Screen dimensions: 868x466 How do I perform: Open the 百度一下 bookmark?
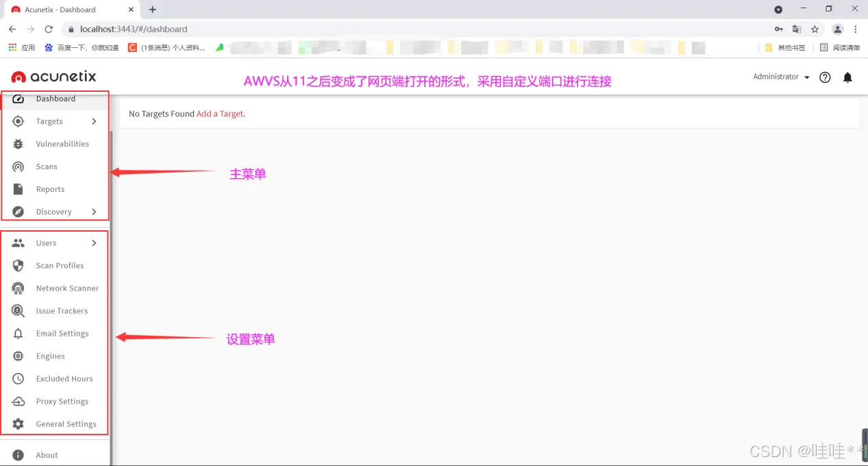point(82,47)
